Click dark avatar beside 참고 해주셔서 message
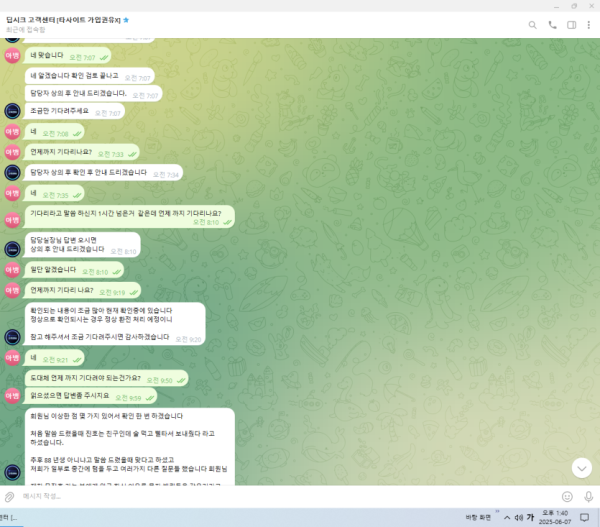 point(12,338)
